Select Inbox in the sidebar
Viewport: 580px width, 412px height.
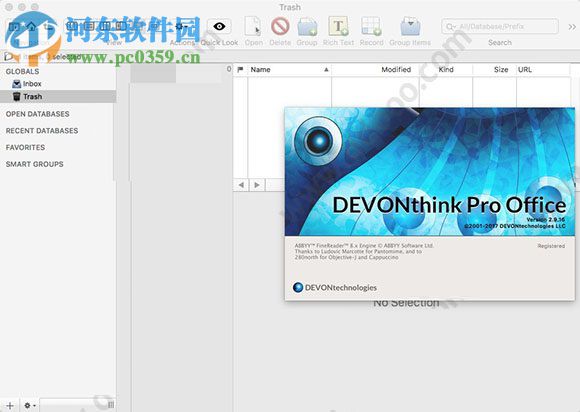(58, 84)
